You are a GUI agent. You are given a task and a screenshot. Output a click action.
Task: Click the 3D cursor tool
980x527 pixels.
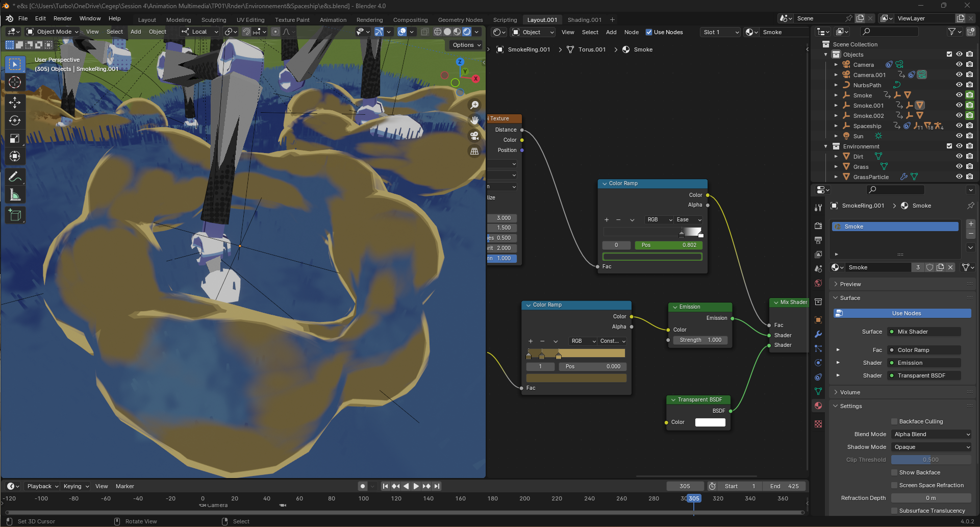(15, 82)
